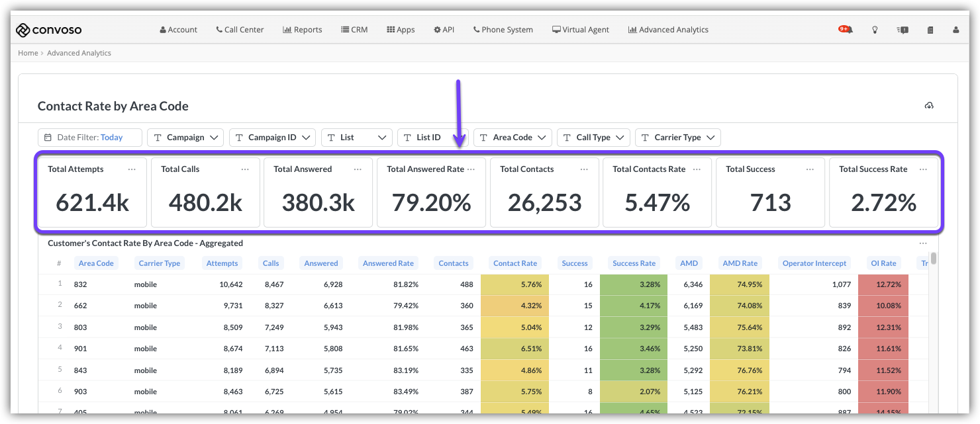This screenshot has height=424, width=980.
Task: Expand the Campaign filter dropdown
Action: click(185, 138)
